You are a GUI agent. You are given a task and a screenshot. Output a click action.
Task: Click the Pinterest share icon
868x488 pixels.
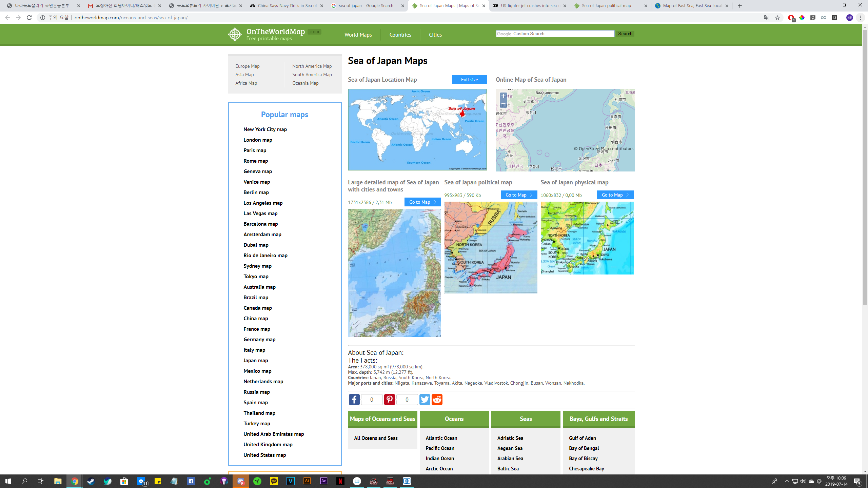click(x=389, y=400)
